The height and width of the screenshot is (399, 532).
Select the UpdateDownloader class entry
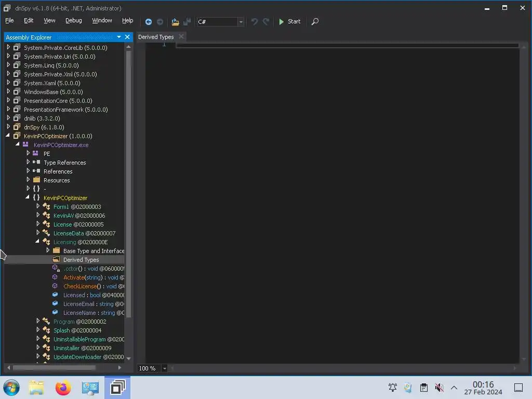[88, 357]
